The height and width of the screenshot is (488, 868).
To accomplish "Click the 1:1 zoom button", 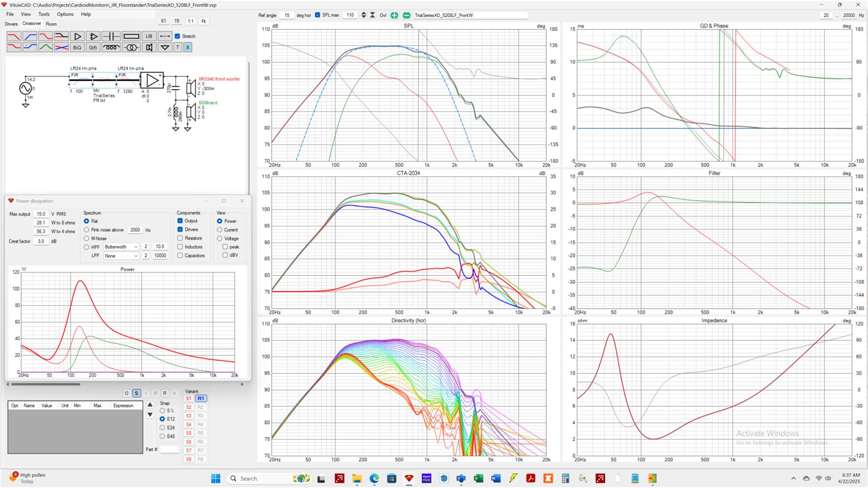I will click(x=190, y=21).
